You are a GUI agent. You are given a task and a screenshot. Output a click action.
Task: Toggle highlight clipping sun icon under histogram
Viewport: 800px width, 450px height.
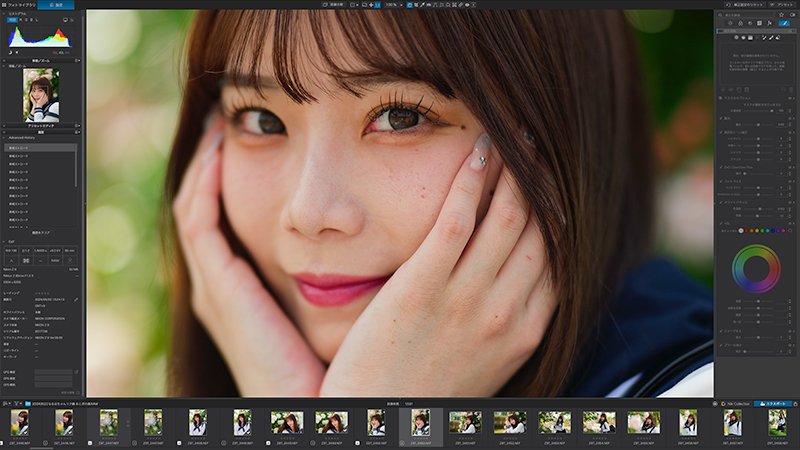pyautogui.click(x=17, y=52)
